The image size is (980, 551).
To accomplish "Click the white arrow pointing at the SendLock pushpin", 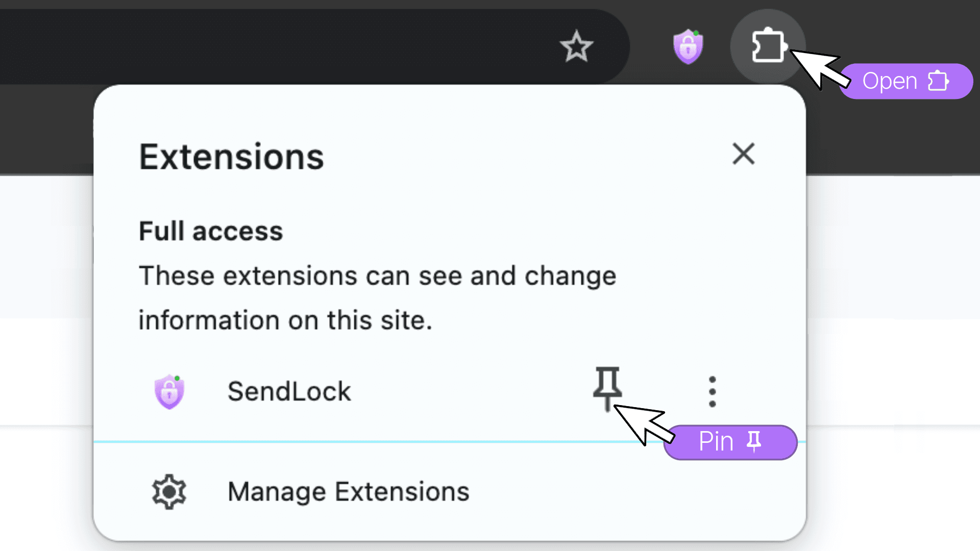I will [643, 423].
